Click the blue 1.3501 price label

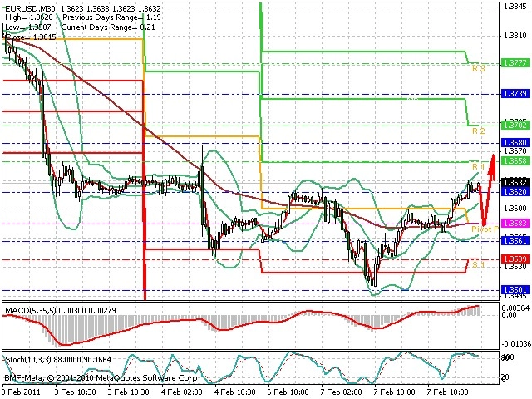(515, 290)
